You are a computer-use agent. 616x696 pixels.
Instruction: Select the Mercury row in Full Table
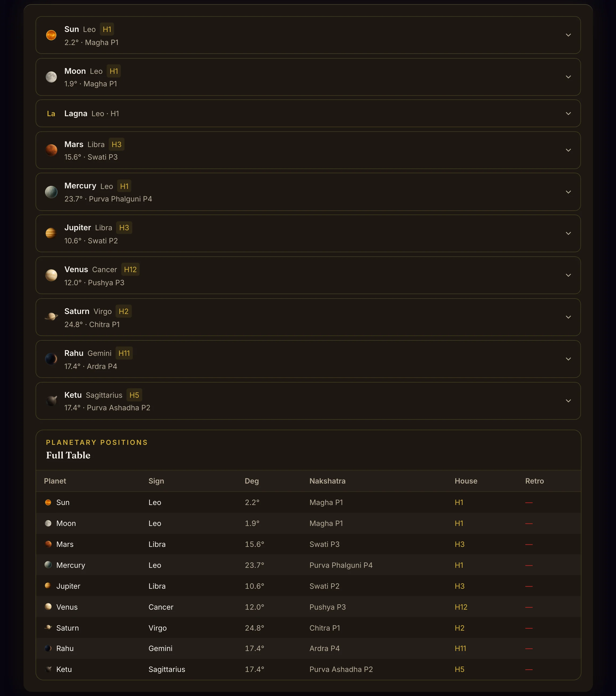308,565
